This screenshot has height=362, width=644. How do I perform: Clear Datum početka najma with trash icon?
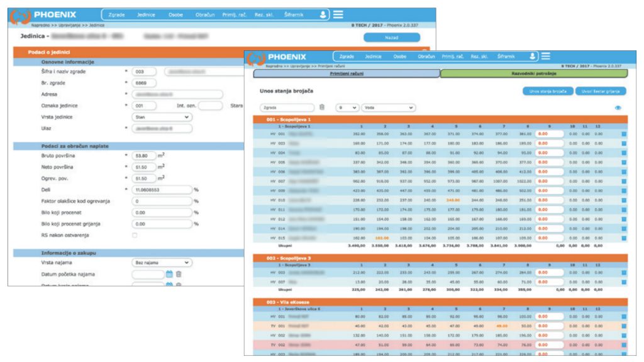click(x=179, y=274)
